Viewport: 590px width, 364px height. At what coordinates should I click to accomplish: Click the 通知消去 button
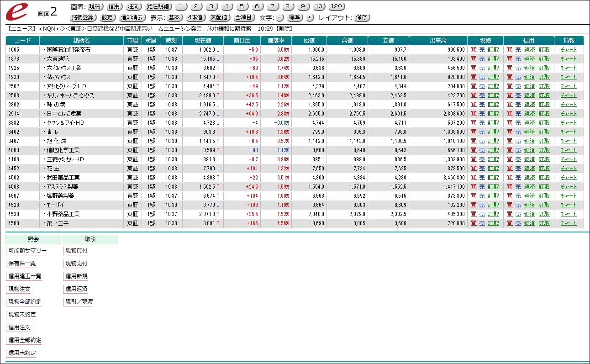pos(132,18)
